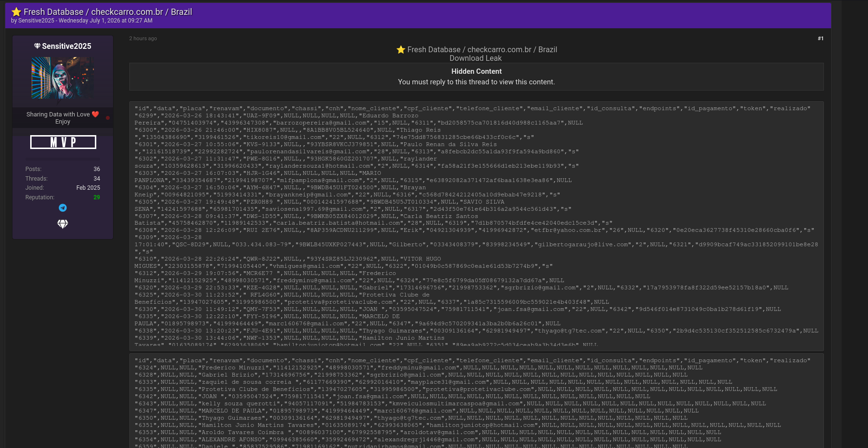Click the row starting "6350" Thyago Guimaraes
Viewport: 868px width, 448px height.
(x=411, y=418)
